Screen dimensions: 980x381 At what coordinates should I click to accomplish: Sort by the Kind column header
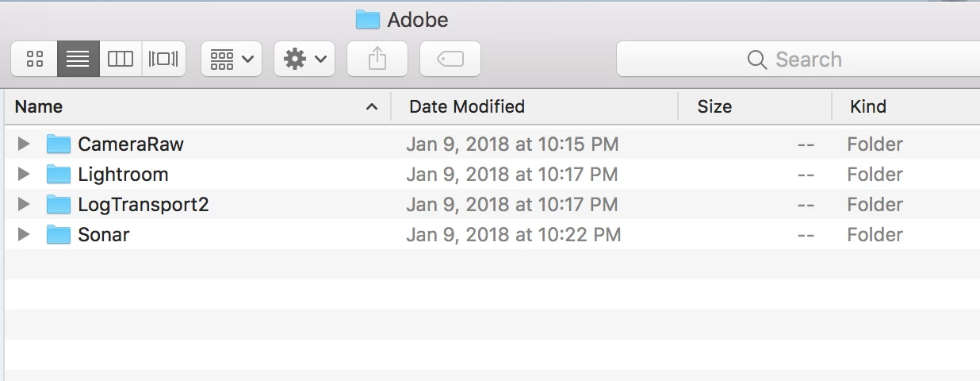click(x=904, y=106)
